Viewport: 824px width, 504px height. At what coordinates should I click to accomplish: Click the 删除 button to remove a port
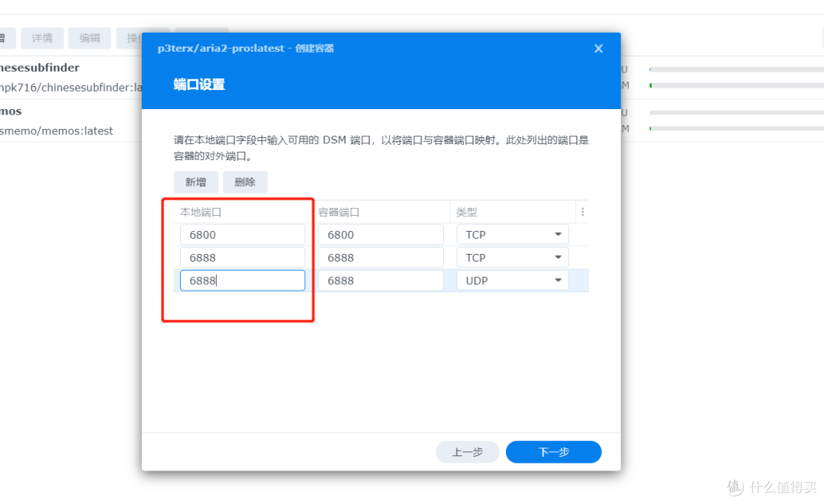245,181
